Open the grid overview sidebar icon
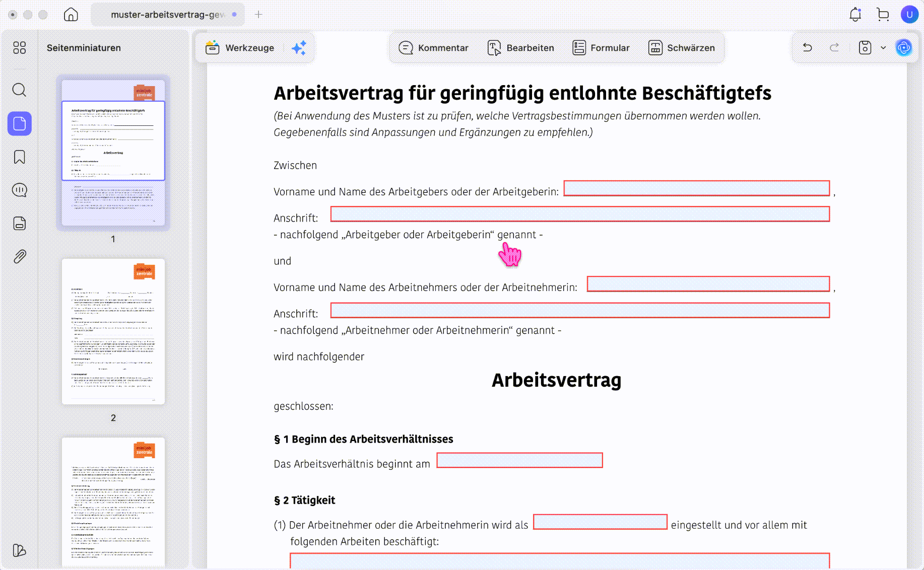The width and height of the screenshot is (924, 570). [20, 48]
